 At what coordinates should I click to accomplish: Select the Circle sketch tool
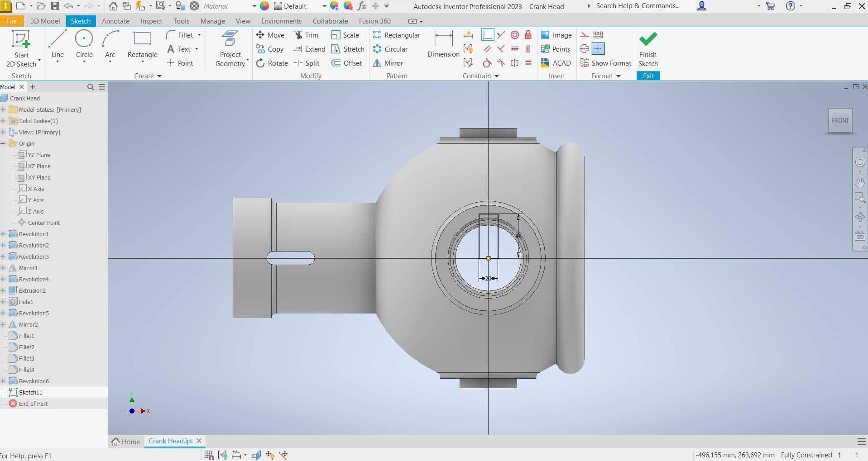pos(84,45)
